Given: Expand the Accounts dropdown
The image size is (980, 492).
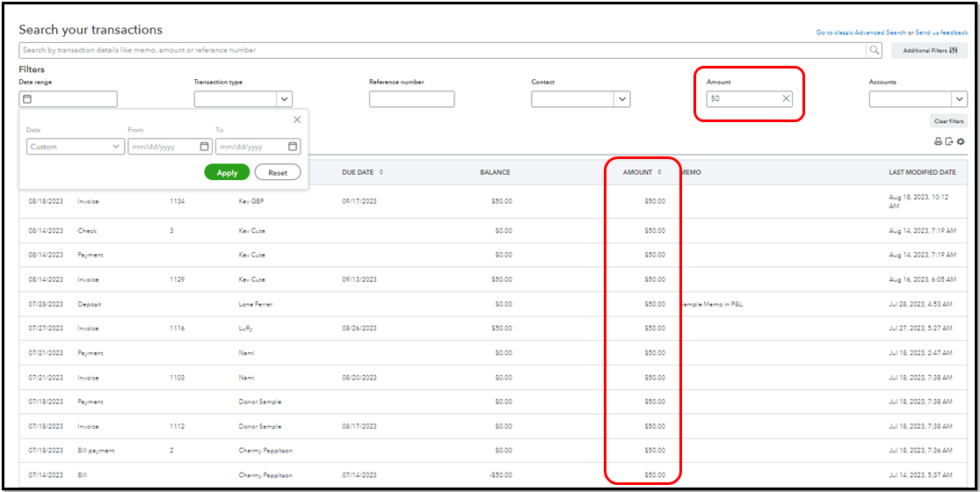Looking at the screenshot, I should tap(960, 98).
